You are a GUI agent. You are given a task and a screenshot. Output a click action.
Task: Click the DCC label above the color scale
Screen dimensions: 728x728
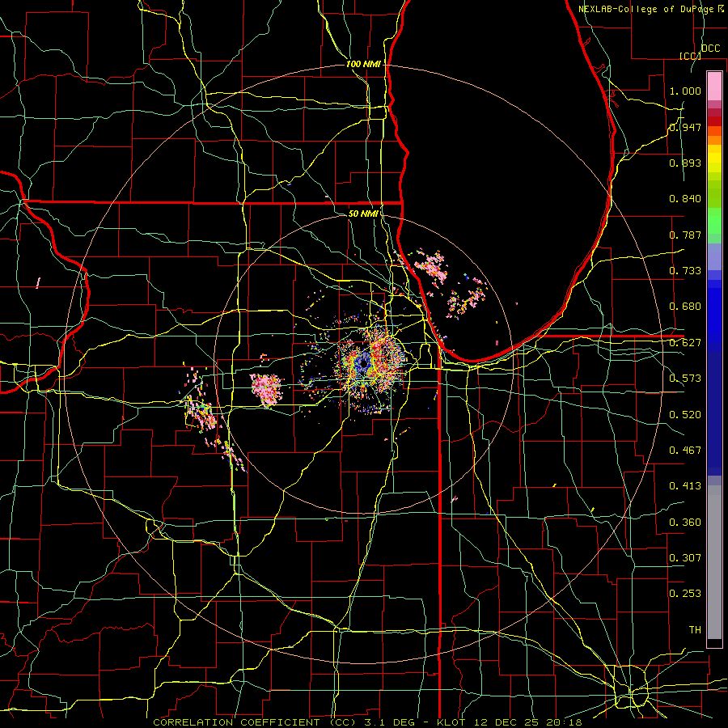710,49
